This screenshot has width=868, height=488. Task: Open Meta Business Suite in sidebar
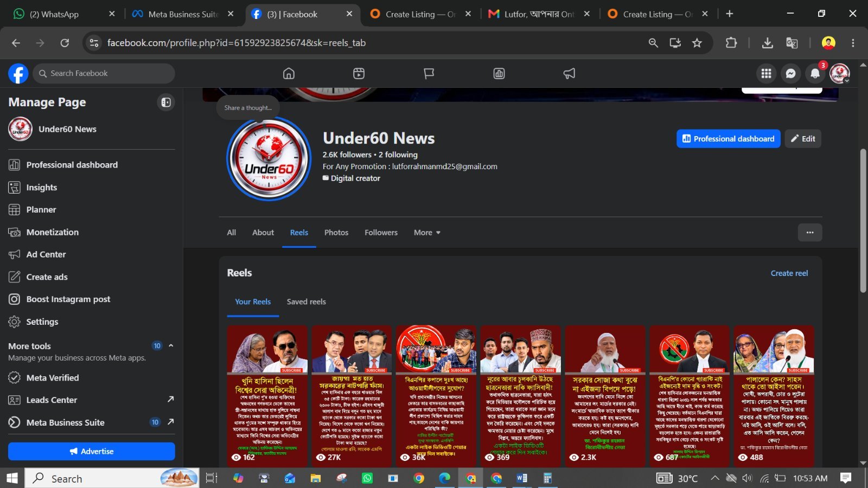(x=91, y=422)
